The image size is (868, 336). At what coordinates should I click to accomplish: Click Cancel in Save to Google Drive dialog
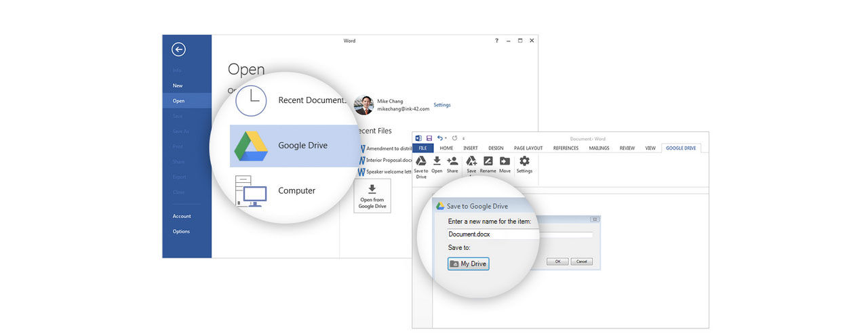[x=581, y=261]
